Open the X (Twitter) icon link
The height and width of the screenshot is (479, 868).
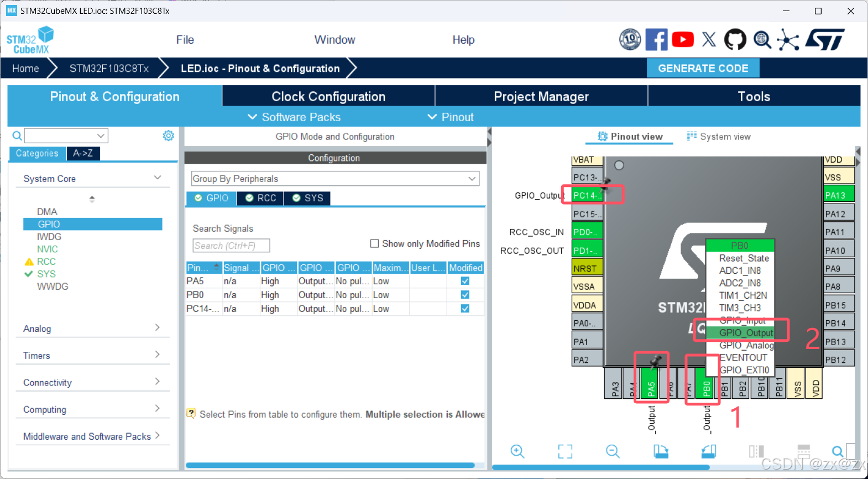coord(709,39)
